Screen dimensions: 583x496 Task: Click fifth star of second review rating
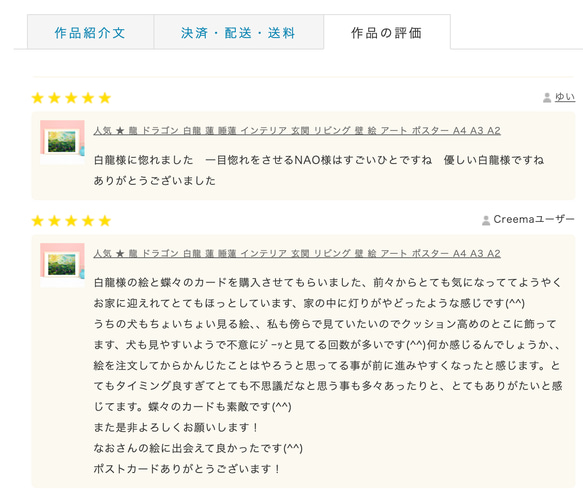pos(105,221)
